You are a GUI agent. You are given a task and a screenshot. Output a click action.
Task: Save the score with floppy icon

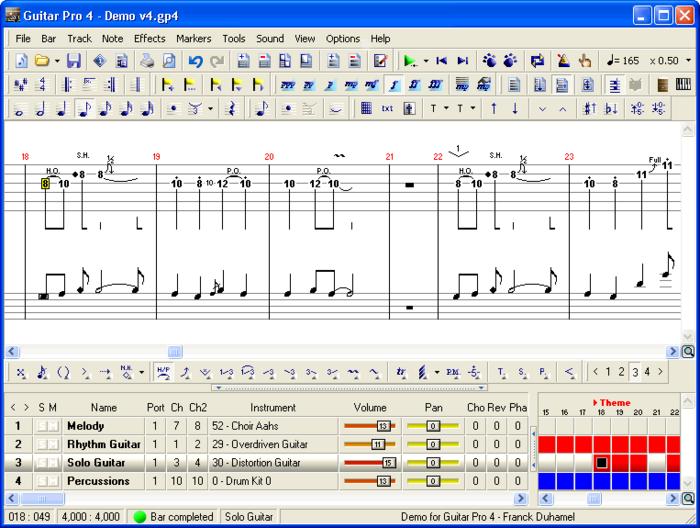pos(74,61)
